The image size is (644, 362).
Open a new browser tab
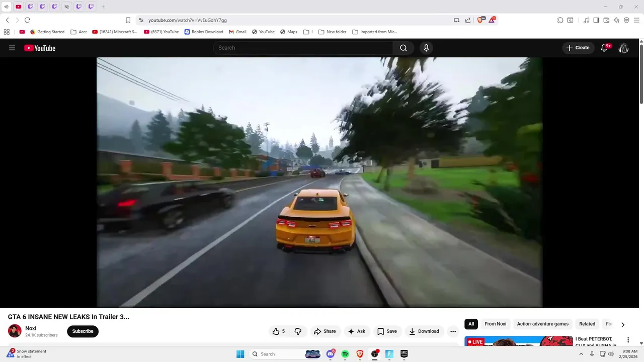103,7
